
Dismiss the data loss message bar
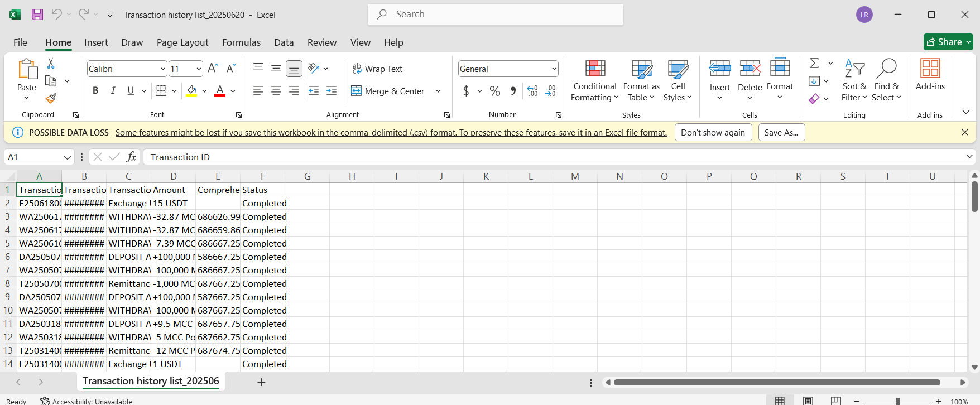(964, 132)
